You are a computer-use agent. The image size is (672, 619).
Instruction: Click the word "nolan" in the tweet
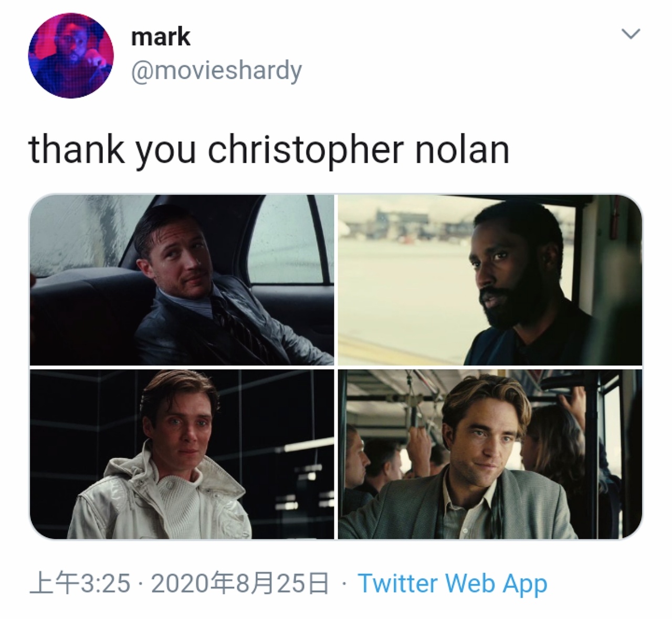coord(462,150)
